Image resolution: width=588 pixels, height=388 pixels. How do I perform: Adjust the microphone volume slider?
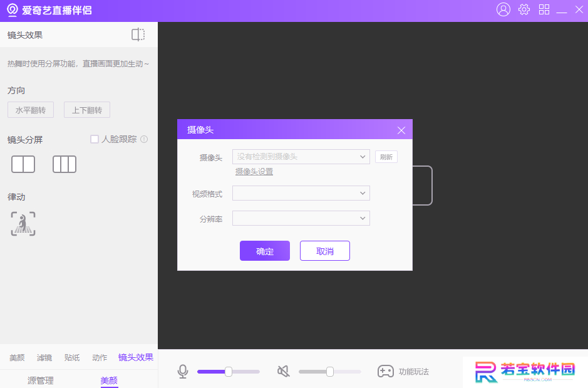point(229,372)
